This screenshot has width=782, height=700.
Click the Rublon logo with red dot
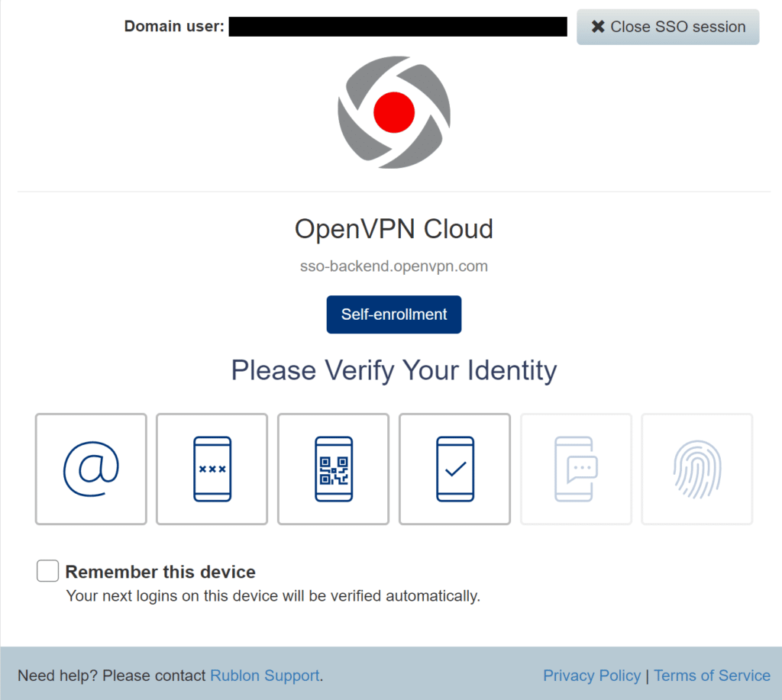point(394,112)
